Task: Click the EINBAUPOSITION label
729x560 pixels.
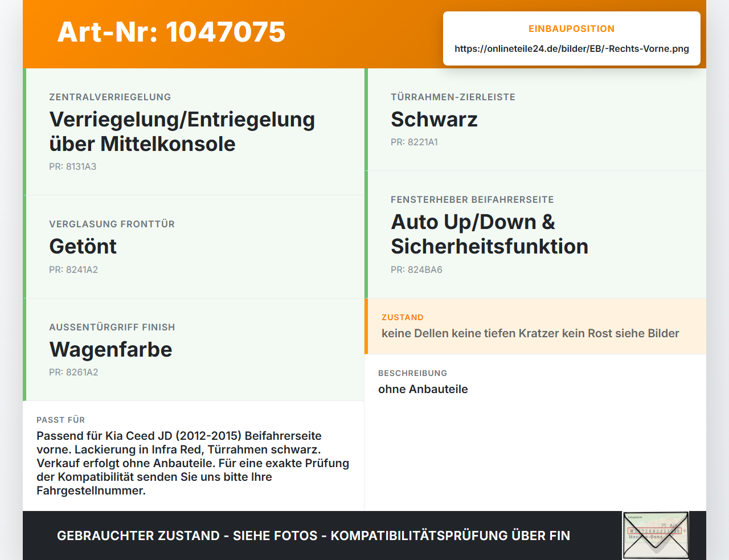Action: [x=572, y=29]
